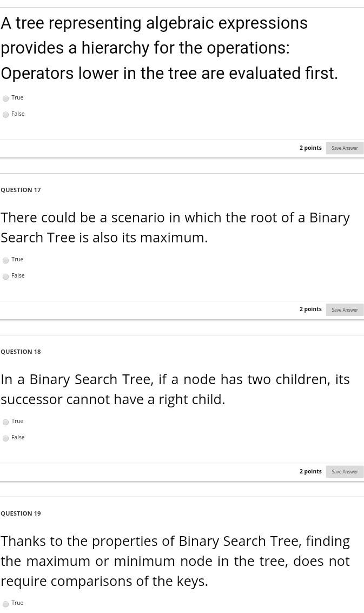
Task: Click the QUESTION 17 heading
Action: coord(21,189)
